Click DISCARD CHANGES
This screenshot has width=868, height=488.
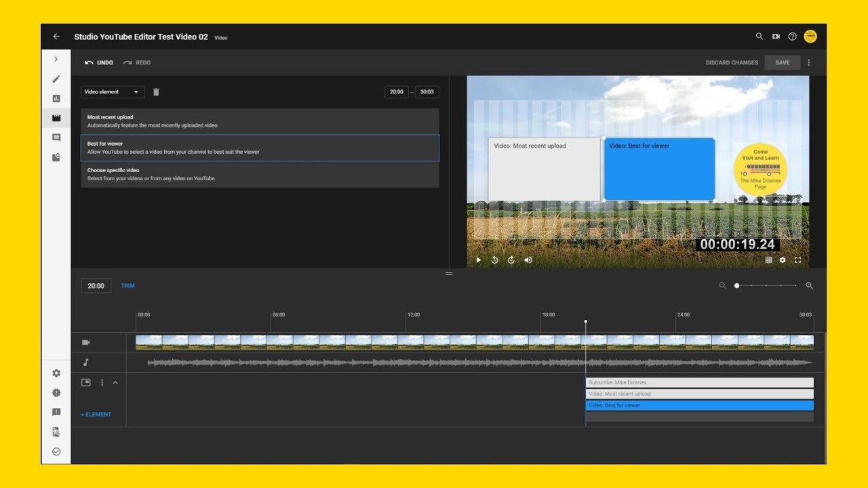tap(732, 62)
